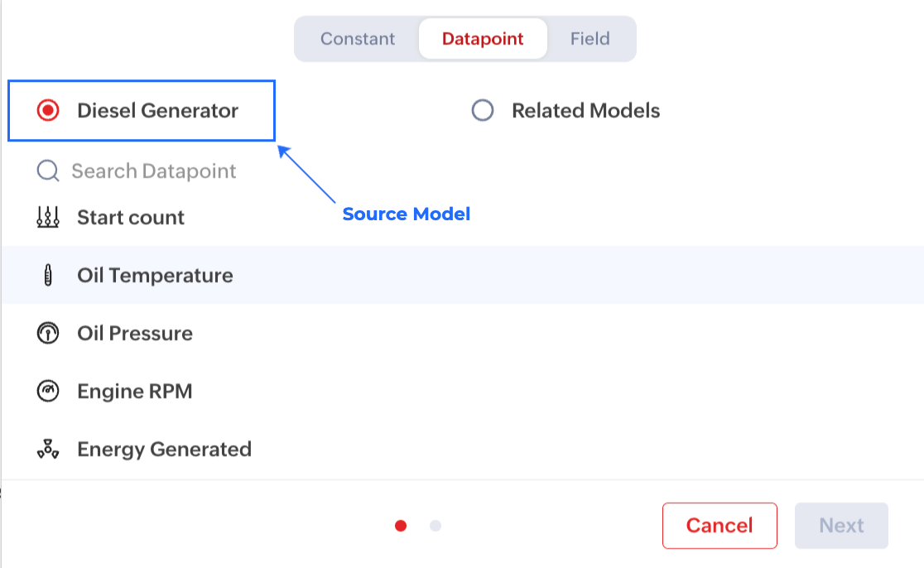This screenshot has height=568, width=924.
Task: Select the Diesel Generator radio button
Action: coord(48,111)
